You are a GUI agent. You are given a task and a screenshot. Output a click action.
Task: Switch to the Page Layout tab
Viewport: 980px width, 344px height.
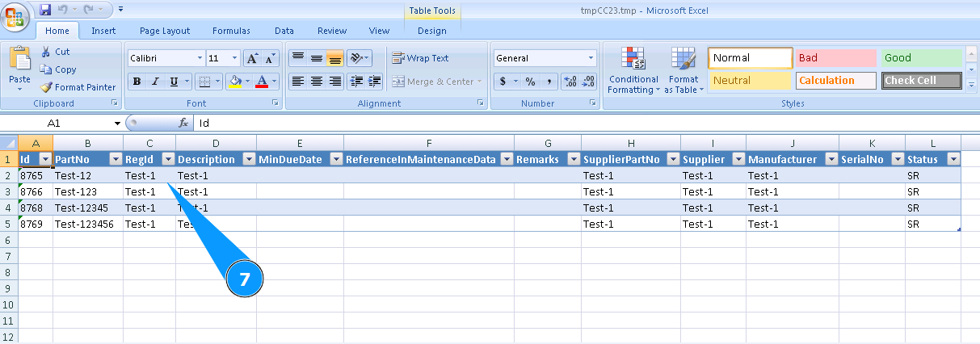tap(165, 31)
